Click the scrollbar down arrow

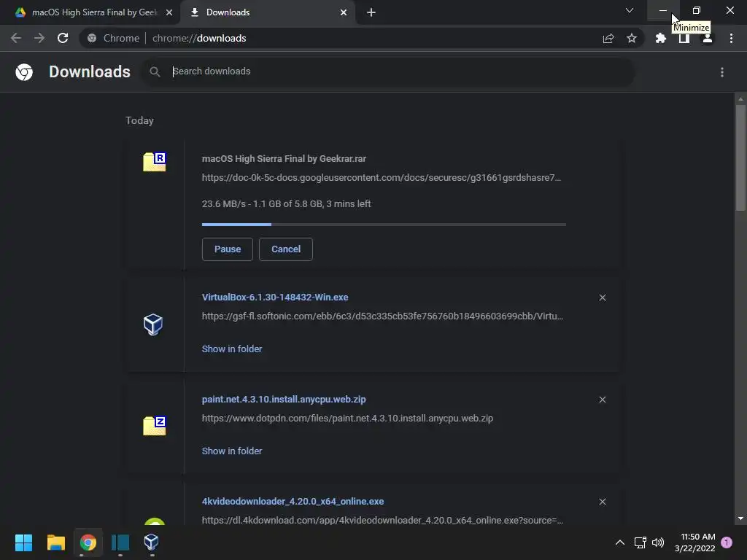tap(740, 518)
